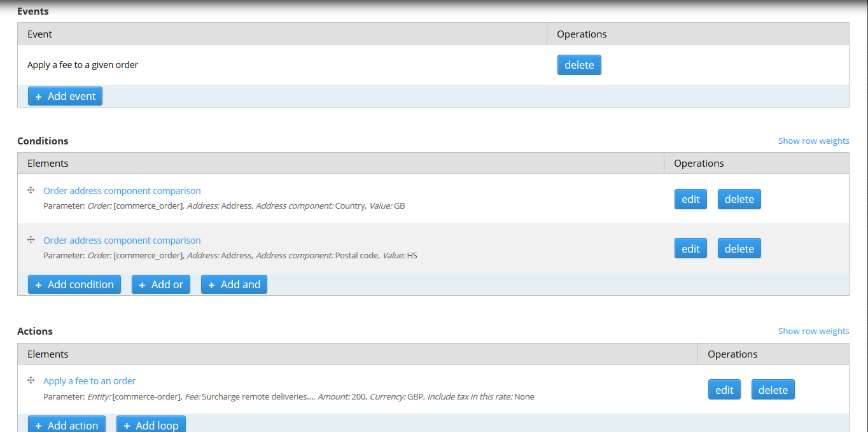Image resolution: width=868 pixels, height=432 pixels.
Task: Show row weights for the Conditions table
Action: (x=813, y=141)
